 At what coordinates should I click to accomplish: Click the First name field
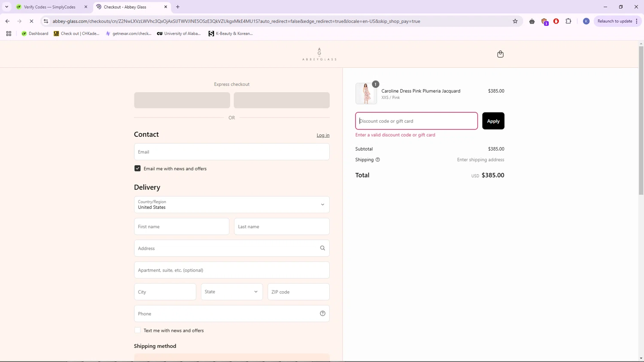(182, 226)
